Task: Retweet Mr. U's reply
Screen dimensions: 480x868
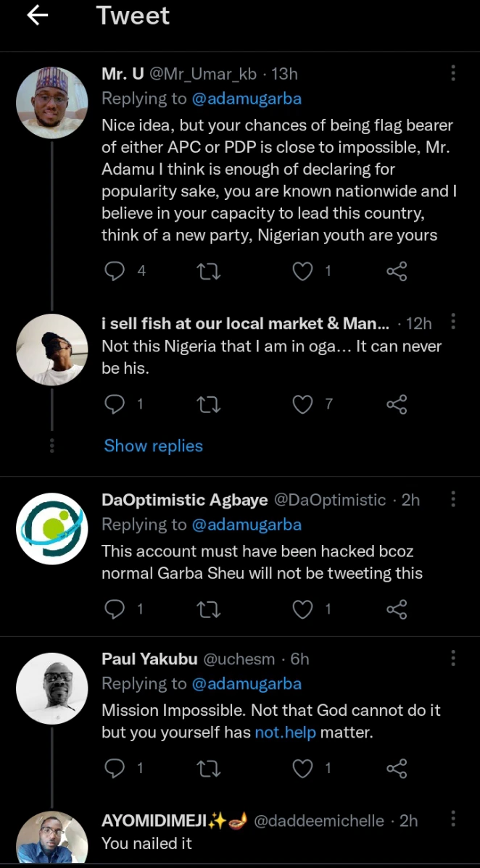Action: (x=209, y=271)
